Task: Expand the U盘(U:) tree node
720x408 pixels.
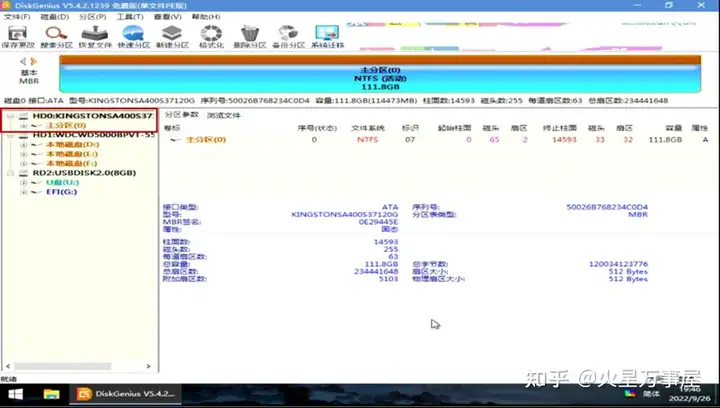Action: [x=23, y=183]
